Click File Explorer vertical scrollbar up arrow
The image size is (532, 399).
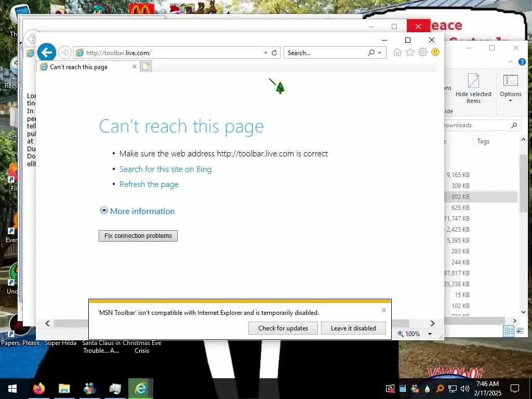coord(523,139)
